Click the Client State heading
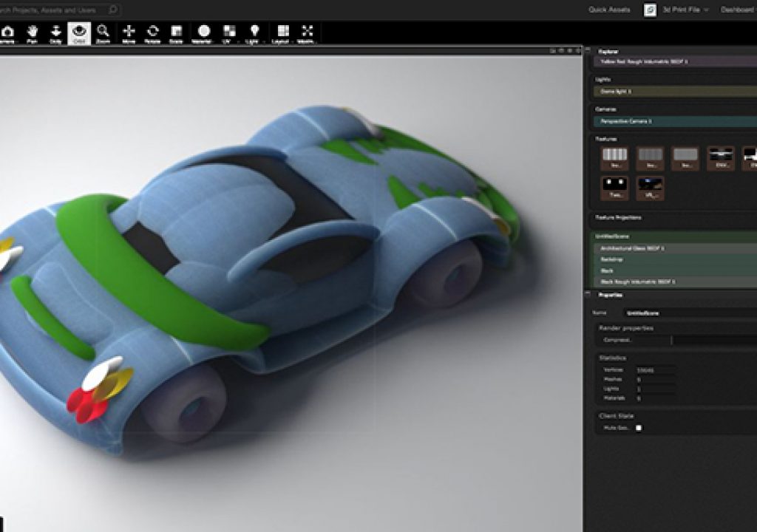 pyautogui.click(x=616, y=416)
